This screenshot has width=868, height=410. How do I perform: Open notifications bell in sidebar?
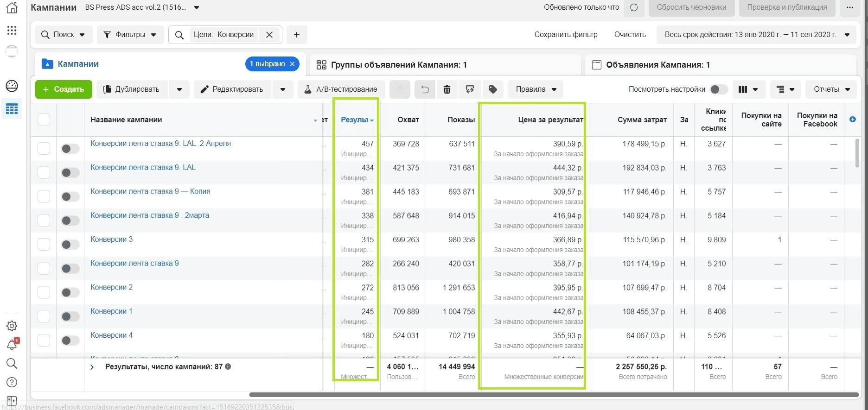coord(12,344)
